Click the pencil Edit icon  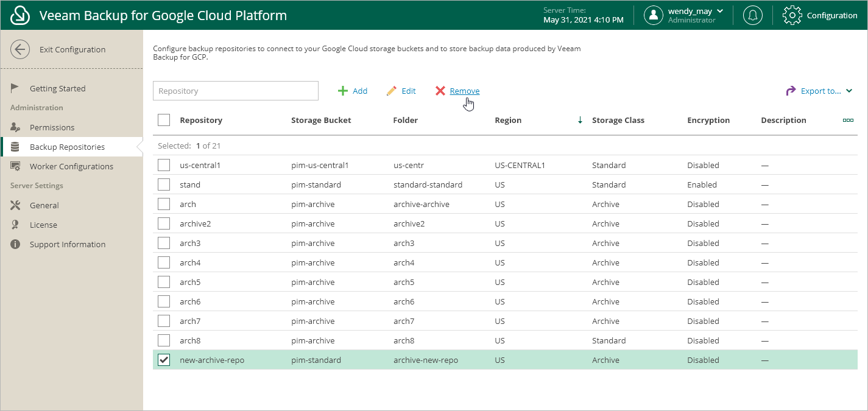[x=392, y=91]
